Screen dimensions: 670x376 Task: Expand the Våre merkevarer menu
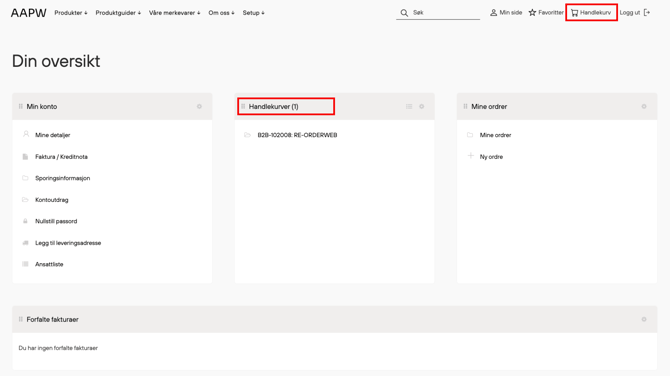click(x=174, y=13)
